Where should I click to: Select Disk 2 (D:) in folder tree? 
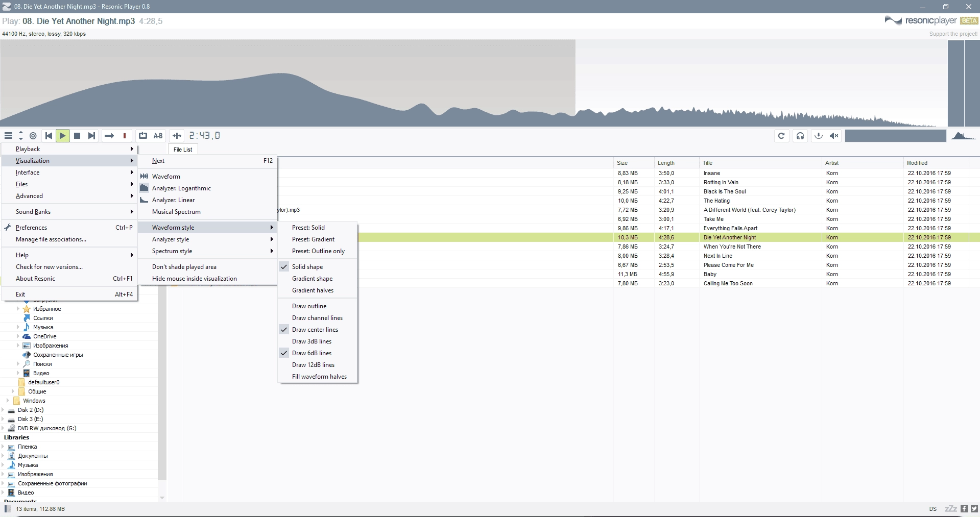click(x=31, y=410)
